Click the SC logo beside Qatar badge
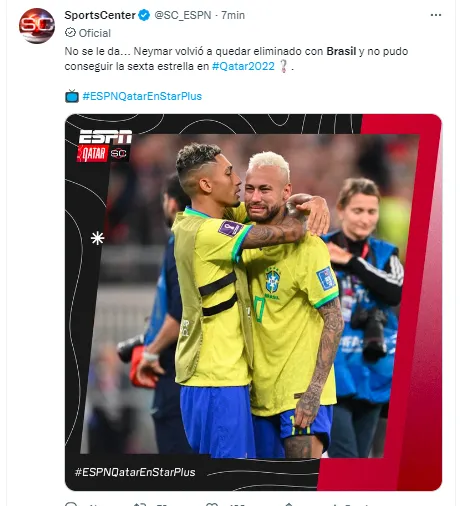Image resolution: width=467 pixels, height=506 pixels. (x=119, y=153)
